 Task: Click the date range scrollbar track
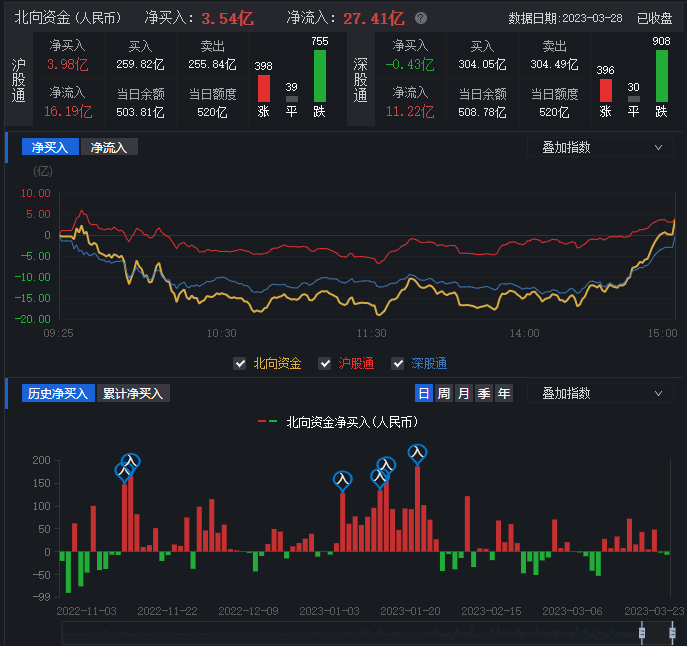click(x=350, y=633)
